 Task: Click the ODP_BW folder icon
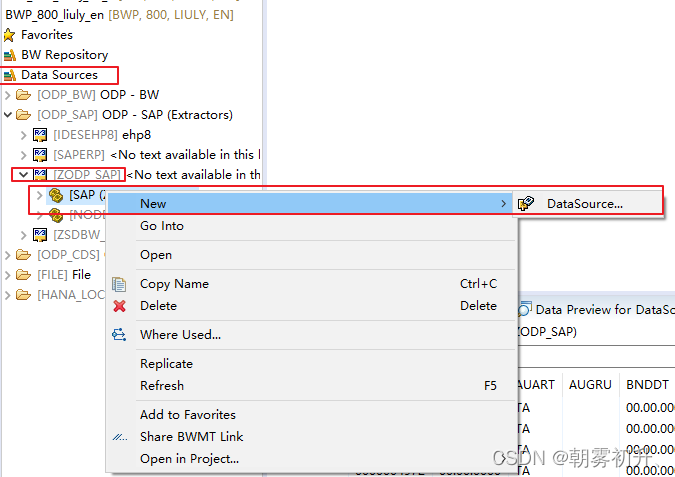coord(23,95)
